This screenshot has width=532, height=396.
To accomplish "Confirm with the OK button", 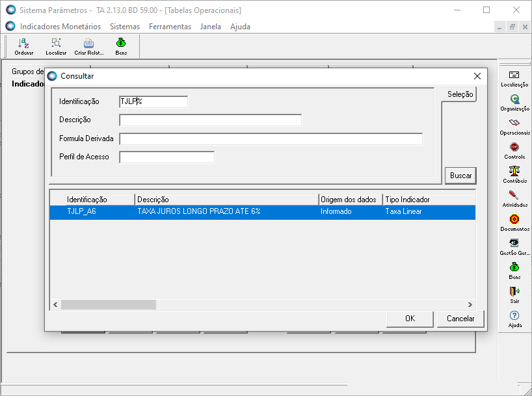I will pyautogui.click(x=410, y=318).
